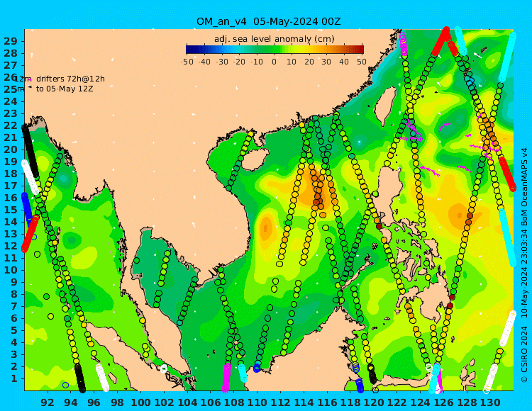
Task: Click latitude axis label "14"
Action: (x=10, y=222)
